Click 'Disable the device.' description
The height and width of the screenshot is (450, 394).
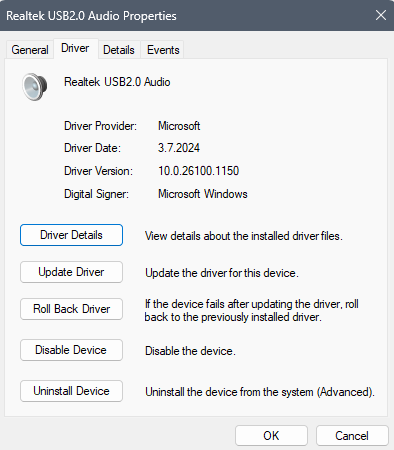(x=190, y=351)
